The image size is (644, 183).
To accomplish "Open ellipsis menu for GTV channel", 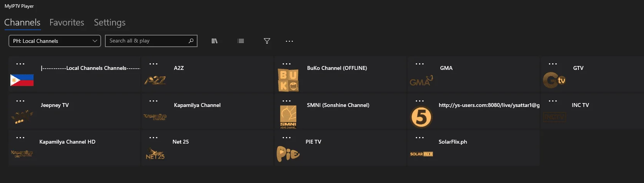I will point(553,64).
